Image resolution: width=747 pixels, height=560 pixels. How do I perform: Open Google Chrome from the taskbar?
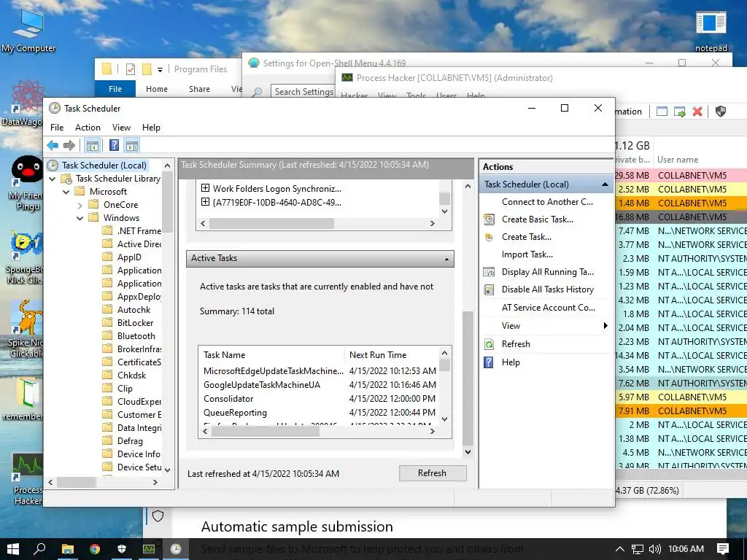[95, 549]
